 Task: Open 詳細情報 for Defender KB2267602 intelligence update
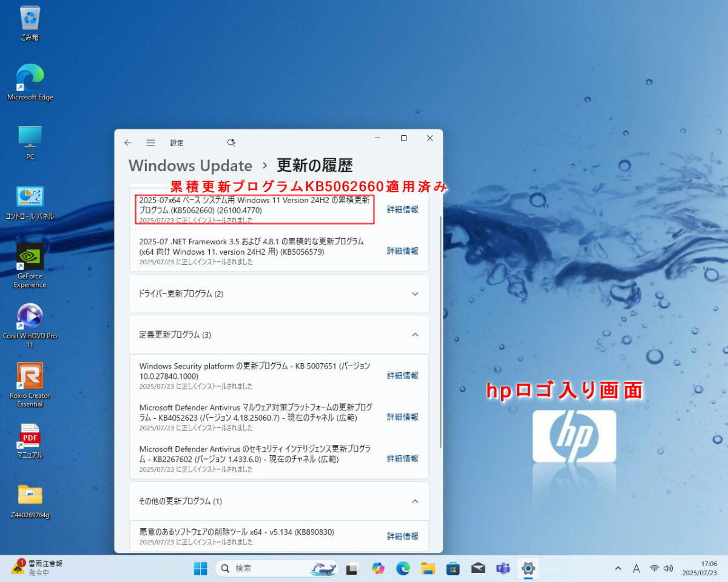tap(403, 458)
